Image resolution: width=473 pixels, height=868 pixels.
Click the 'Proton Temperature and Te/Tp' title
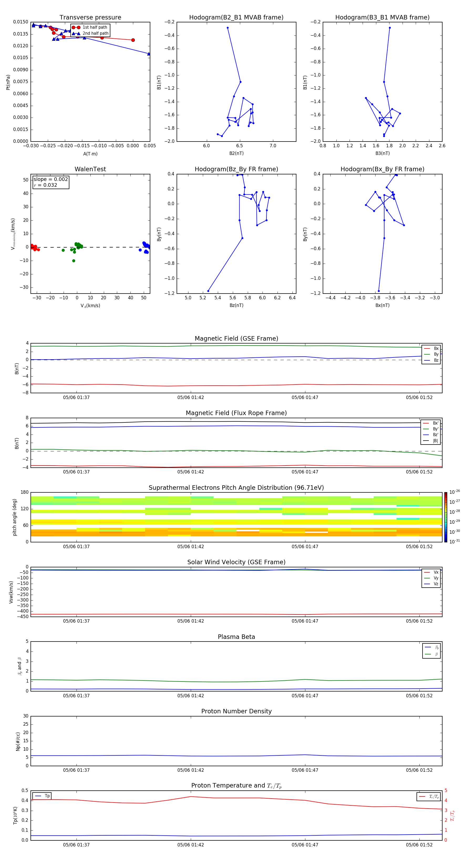click(236, 786)
